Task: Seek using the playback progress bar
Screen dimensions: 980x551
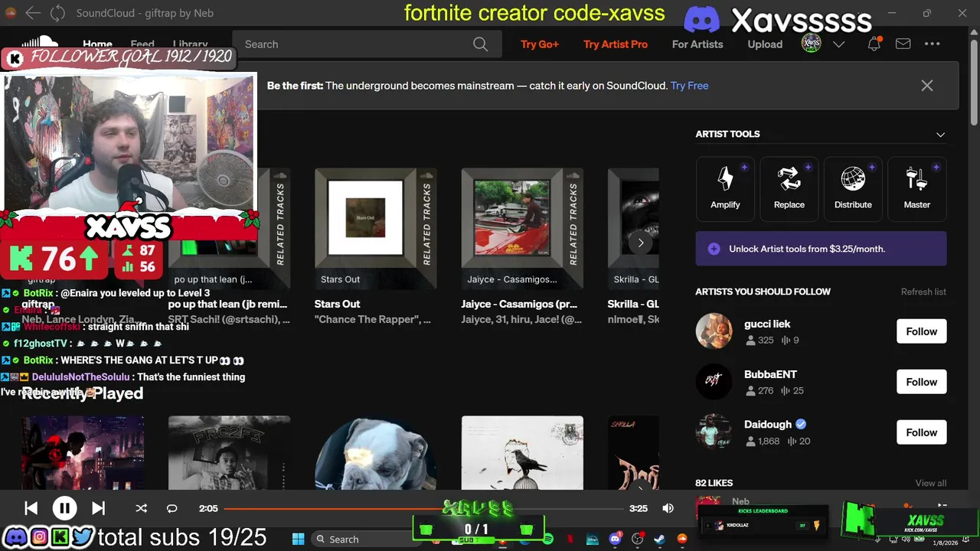Action: point(423,508)
